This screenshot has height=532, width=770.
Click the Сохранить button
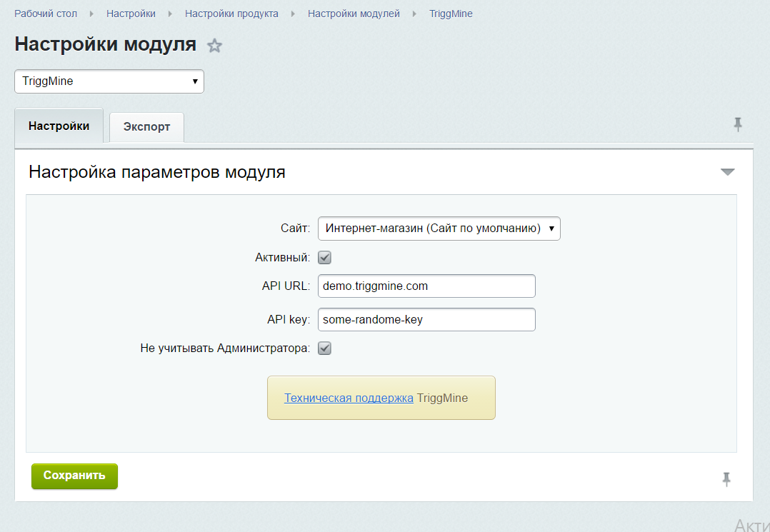click(x=74, y=476)
